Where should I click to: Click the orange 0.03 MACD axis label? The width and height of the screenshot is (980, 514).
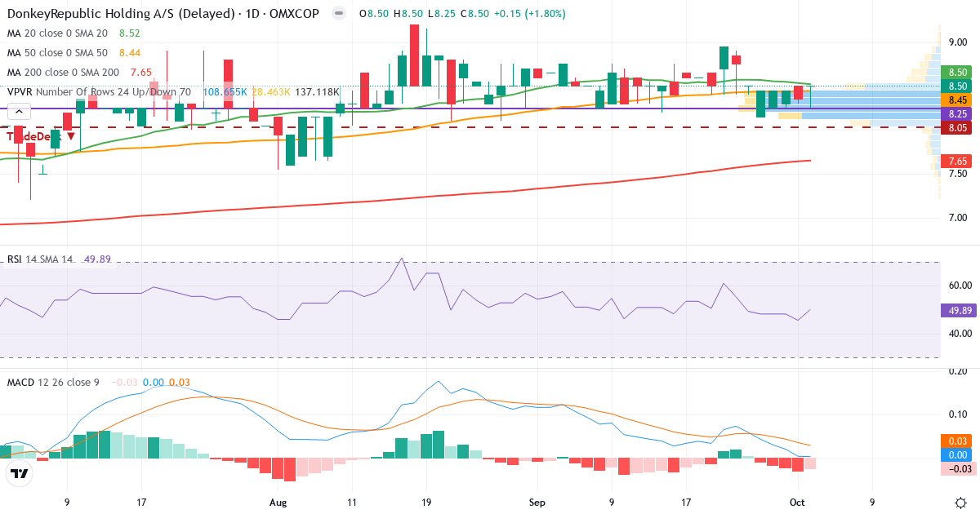958,441
